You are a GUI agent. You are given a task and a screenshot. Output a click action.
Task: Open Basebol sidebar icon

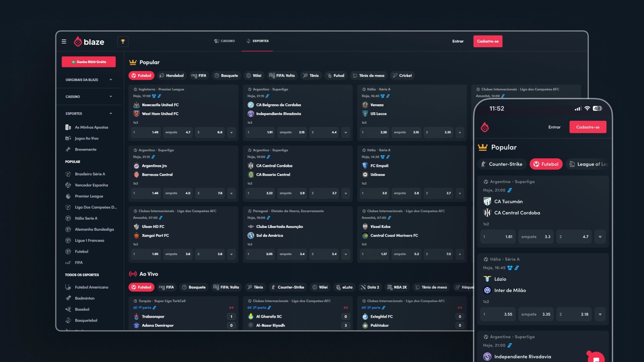pyautogui.click(x=68, y=309)
